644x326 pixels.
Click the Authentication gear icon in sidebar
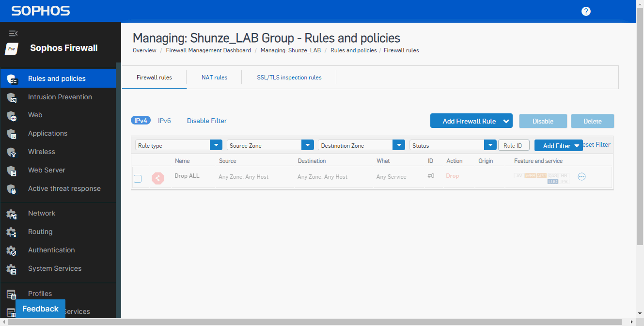12,250
